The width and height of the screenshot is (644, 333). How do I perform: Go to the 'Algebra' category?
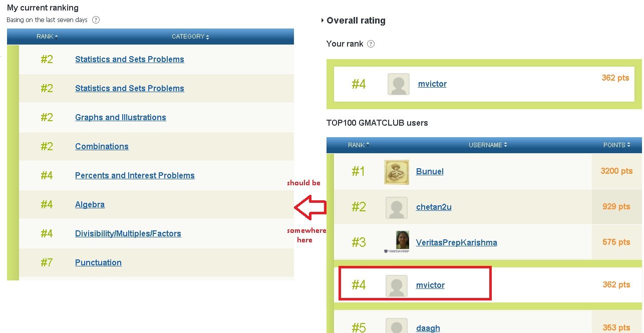coord(90,205)
